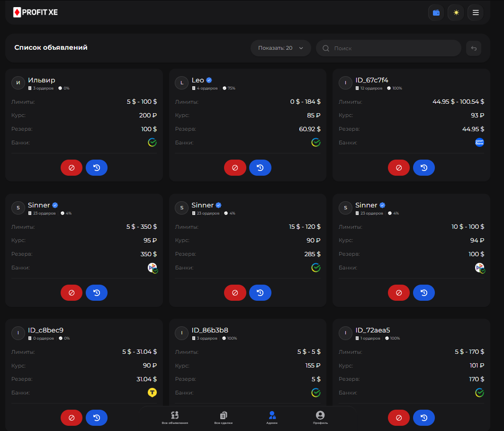This screenshot has height=431, width=504.
Task: Open seller name ID_86b3b8
Action: [x=209, y=330]
